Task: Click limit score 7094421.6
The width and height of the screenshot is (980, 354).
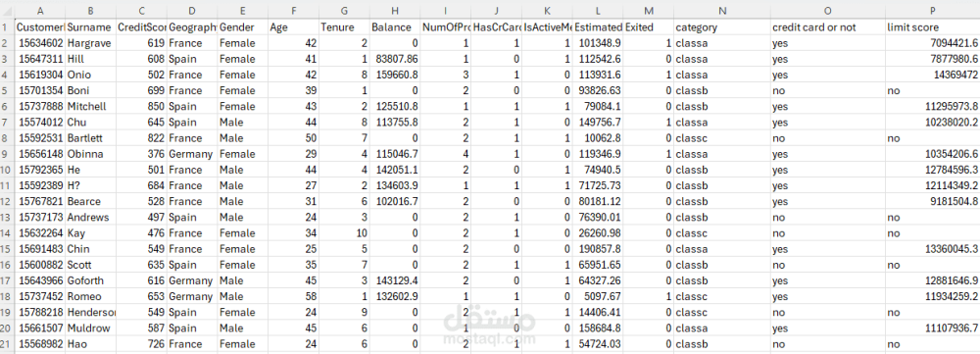Action: [933, 43]
